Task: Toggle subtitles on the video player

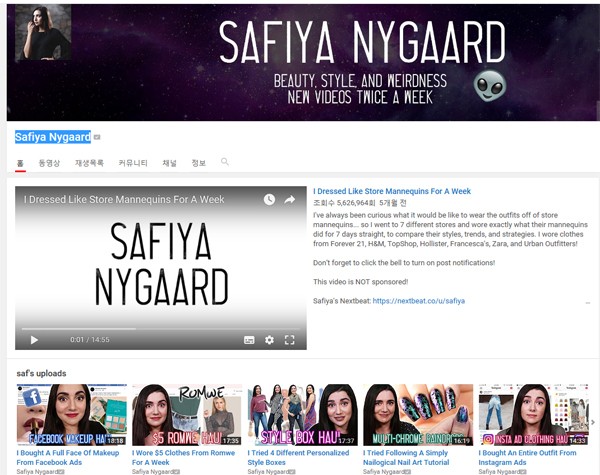Action: pos(249,340)
